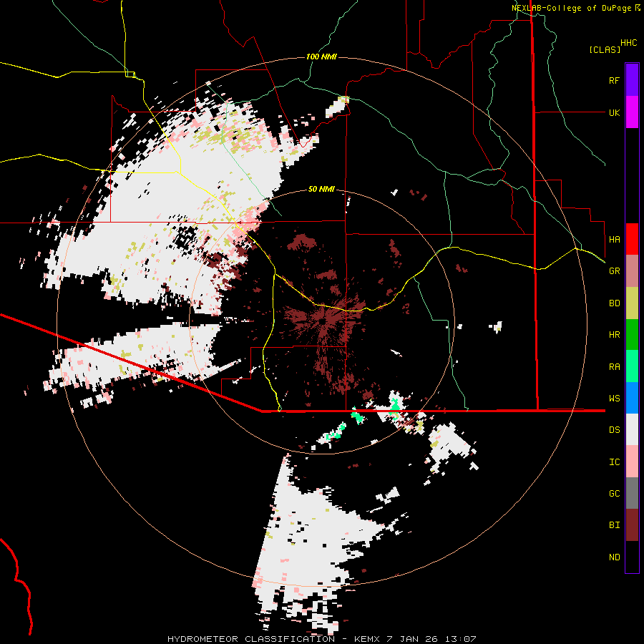644x644 pixels.
Task: Click the red HA legend swatch
Action: pyautogui.click(x=632, y=239)
